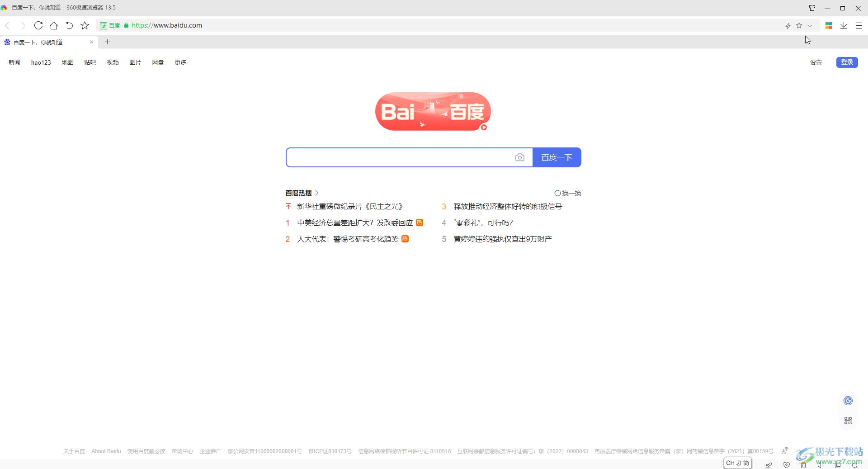Open the hao123 link
The height and width of the screenshot is (469, 868).
(x=41, y=62)
